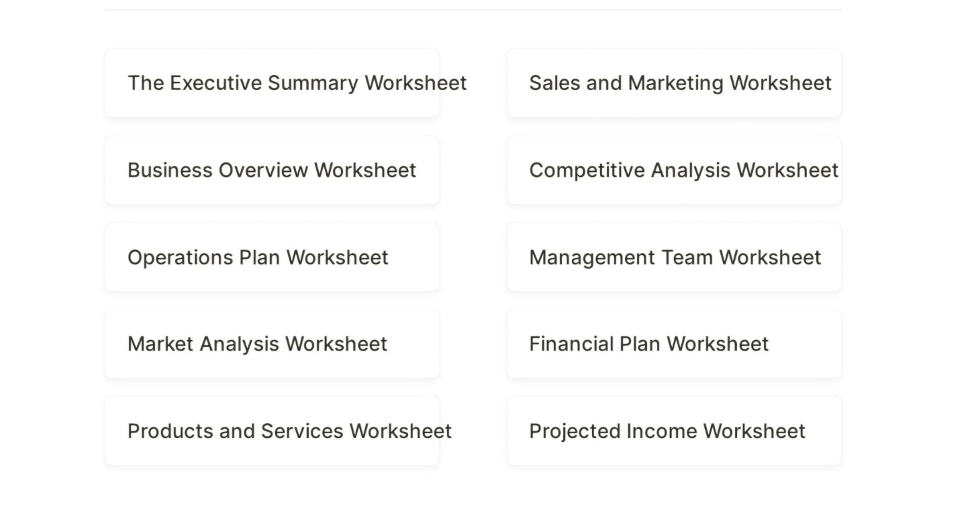Open the Market Analysis Worksheet card

coord(272,344)
